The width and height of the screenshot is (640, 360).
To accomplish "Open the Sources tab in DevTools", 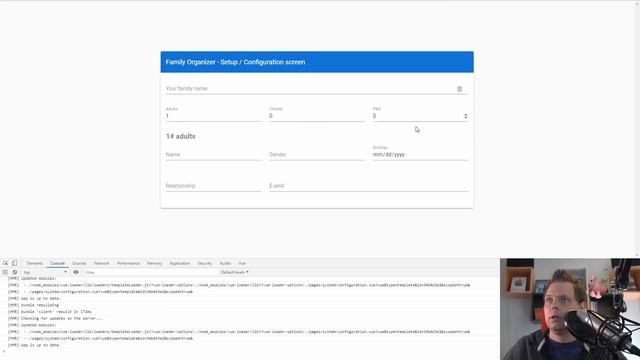I will [x=79, y=263].
